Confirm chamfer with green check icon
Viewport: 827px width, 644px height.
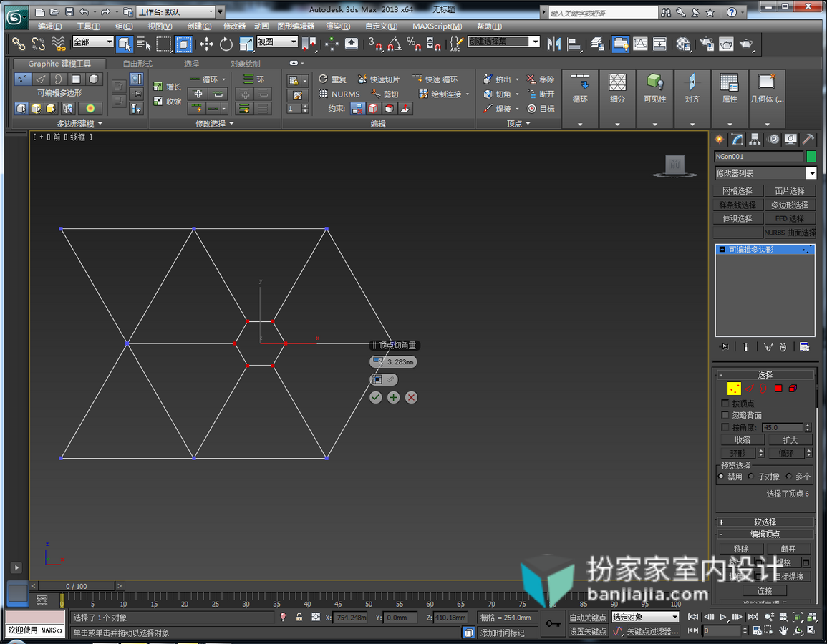click(375, 397)
